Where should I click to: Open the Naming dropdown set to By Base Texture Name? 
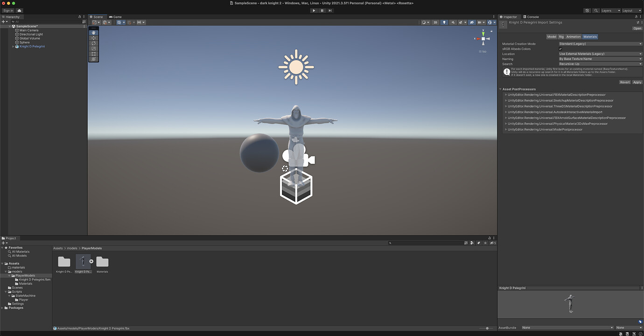click(600, 59)
